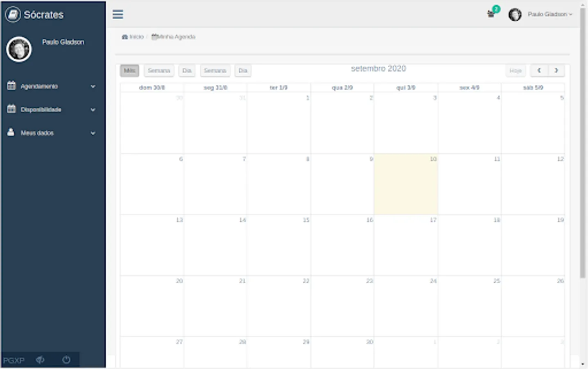This screenshot has height=369, width=588.
Task: Select day 17 in the calendar
Action: point(406,245)
